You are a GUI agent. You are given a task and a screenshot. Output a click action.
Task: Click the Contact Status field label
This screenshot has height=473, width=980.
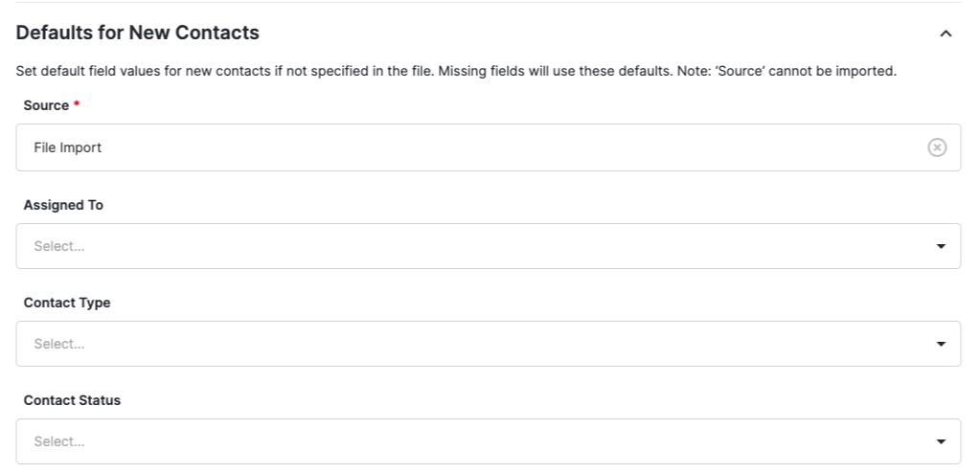tap(72, 400)
